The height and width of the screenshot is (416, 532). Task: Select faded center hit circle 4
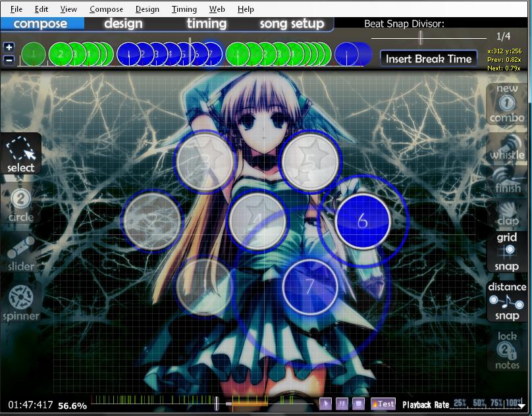[x=257, y=221]
